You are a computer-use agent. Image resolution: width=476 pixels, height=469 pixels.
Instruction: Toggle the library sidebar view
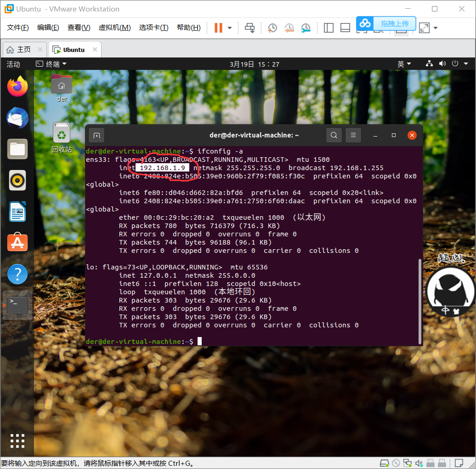(329, 28)
